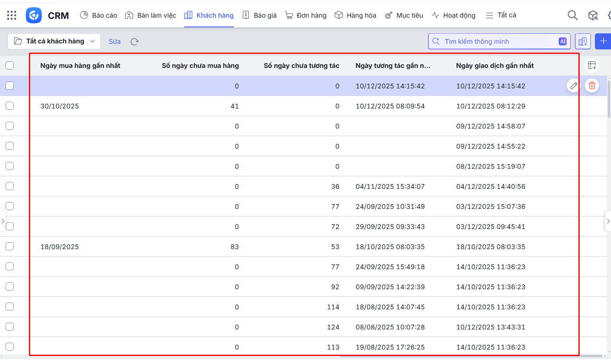
Task: Delete the highlighted row with trash icon
Action: 592,86
